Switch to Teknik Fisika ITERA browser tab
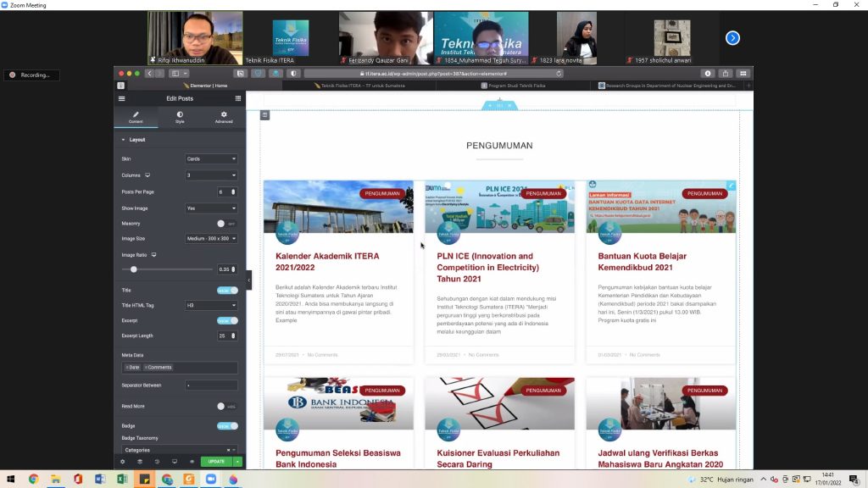Screen dimensions: 868x488 pyautogui.click(x=359, y=86)
